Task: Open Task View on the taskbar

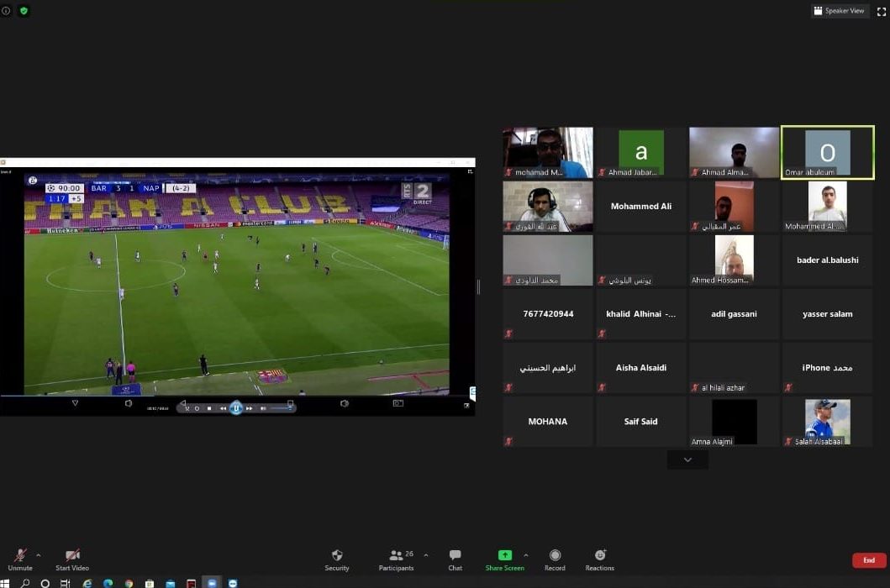Action: 65,583
